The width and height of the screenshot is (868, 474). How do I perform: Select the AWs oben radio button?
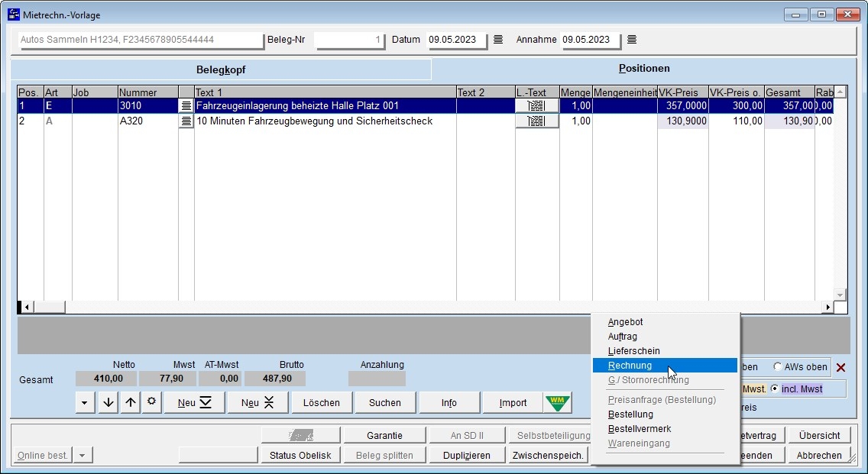[777, 366]
